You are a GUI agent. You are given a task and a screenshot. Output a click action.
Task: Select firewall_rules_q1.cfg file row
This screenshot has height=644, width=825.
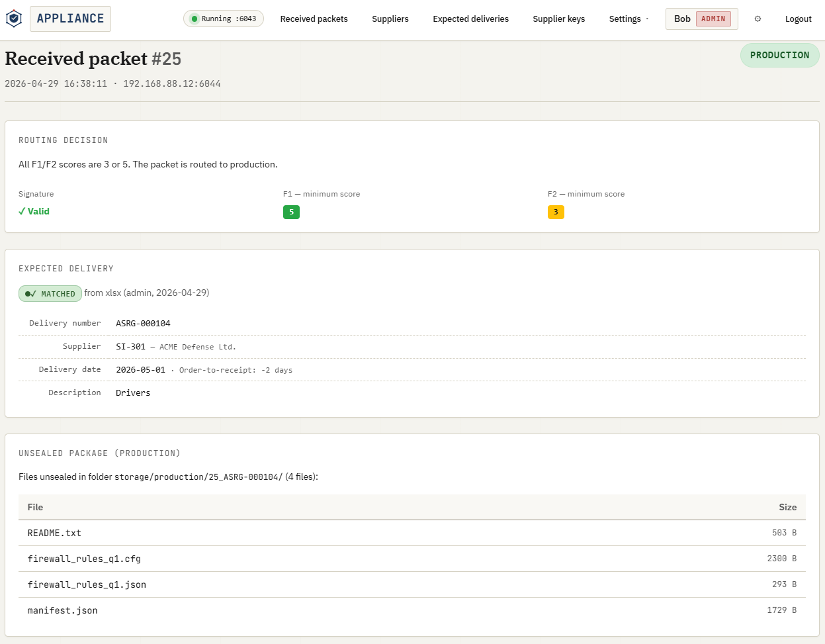(x=412, y=559)
